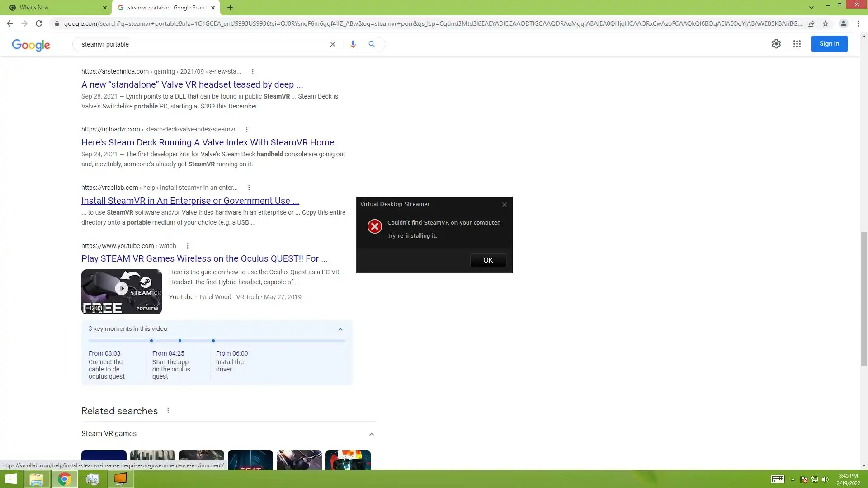Viewport: 868px width, 488px height.
Task: Open the Chrome three-dot menu
Action: (858, 23)
